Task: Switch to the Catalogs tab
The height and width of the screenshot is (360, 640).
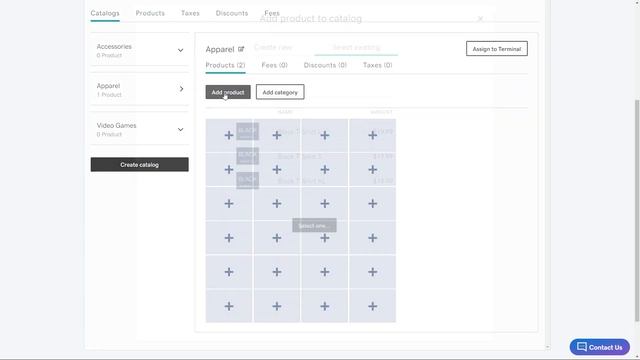Action: coord(105,13)
